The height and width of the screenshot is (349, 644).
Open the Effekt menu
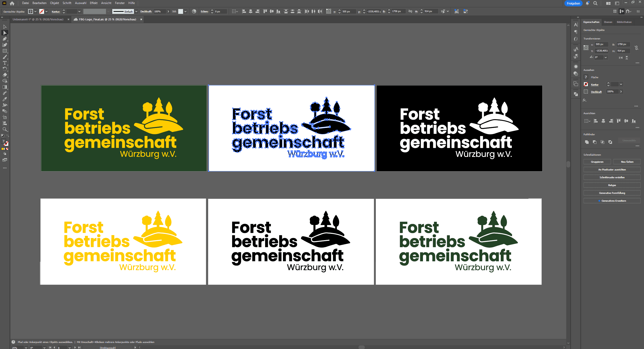coord(93,3)
